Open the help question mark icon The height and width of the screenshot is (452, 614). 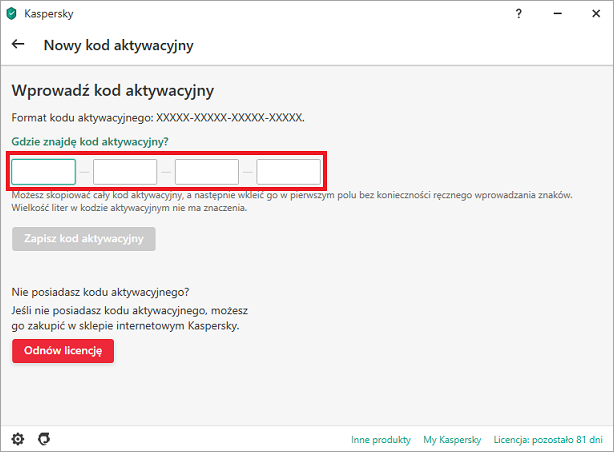pyautogui.click(x=519, y=14)
